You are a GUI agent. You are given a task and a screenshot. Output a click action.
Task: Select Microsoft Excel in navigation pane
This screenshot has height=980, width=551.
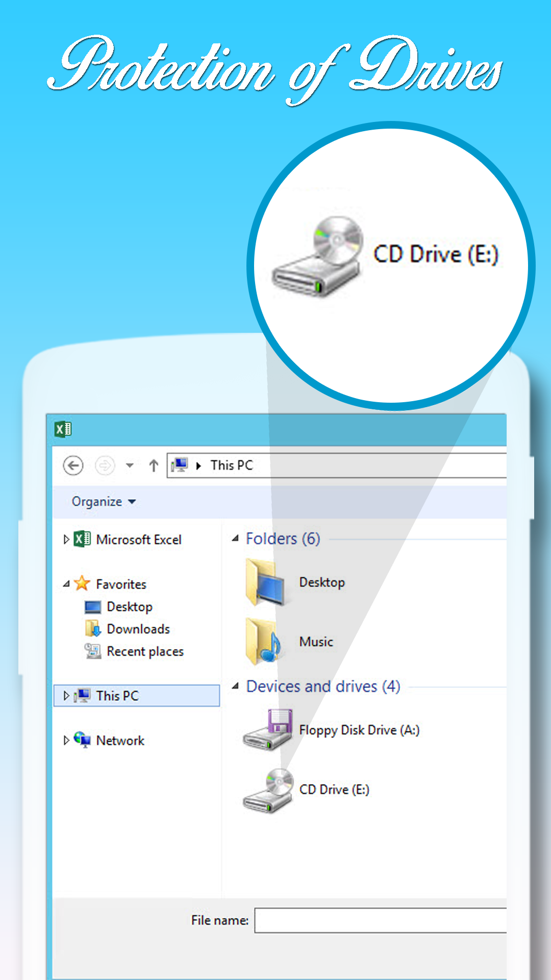coord(139,540)
